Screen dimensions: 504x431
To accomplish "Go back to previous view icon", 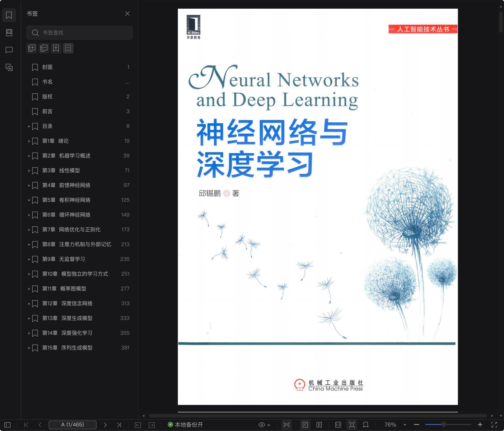I will (138, 425).
